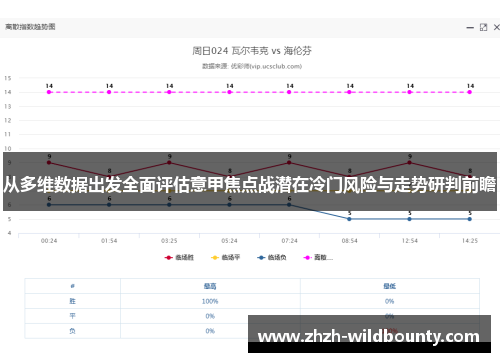Select magenta data point 14 at 07:24

point(289,92)
